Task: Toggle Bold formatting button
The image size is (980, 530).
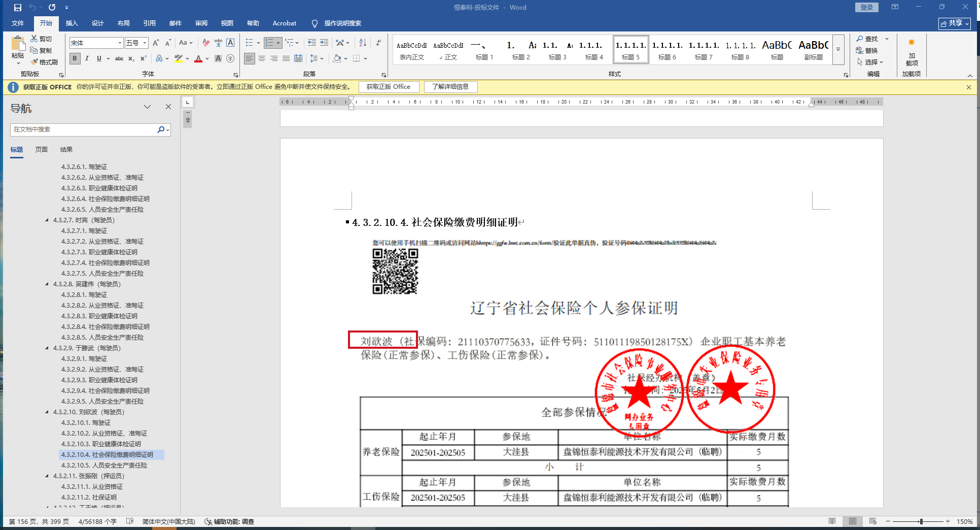Action: click(x=75, y=59)
